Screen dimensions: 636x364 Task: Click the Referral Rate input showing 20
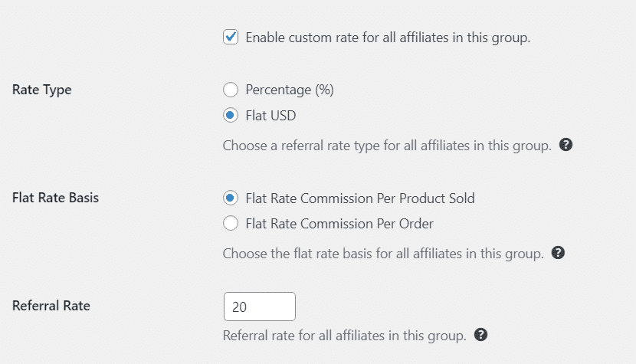(x=260, y=307)
